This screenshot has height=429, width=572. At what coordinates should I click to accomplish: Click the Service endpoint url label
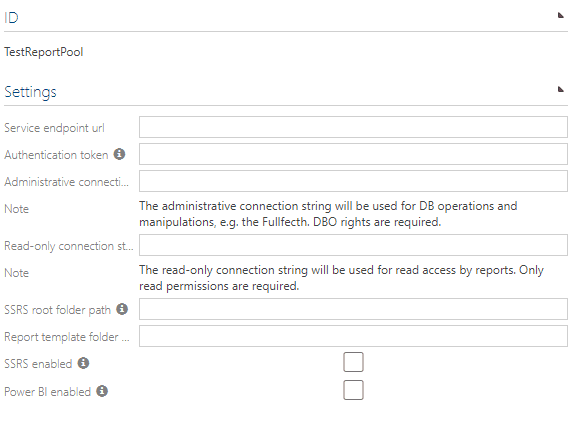click(x=54, y=128)
